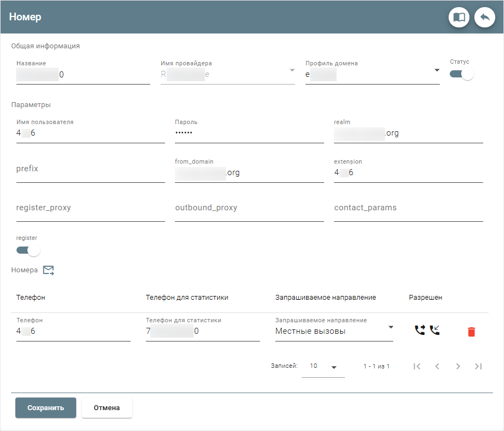Focus the outbound_proxy field

[x=249, y=208]
